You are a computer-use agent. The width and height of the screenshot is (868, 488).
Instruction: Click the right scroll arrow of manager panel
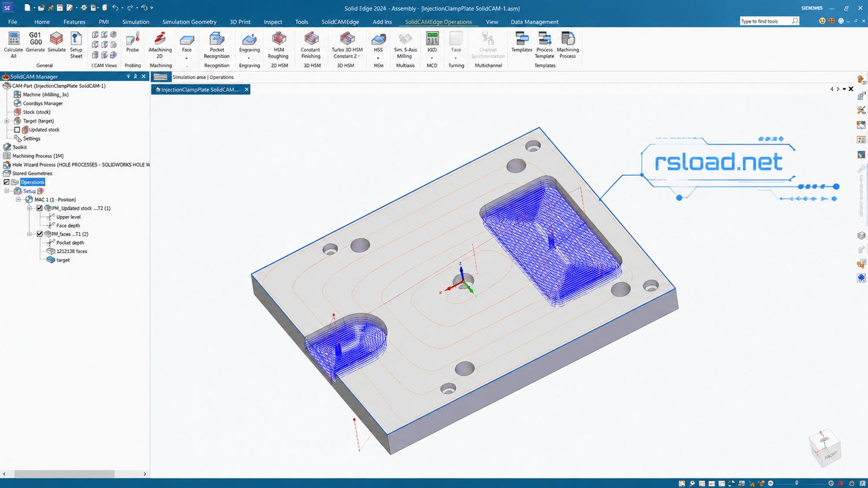click(x=145, y=474)
